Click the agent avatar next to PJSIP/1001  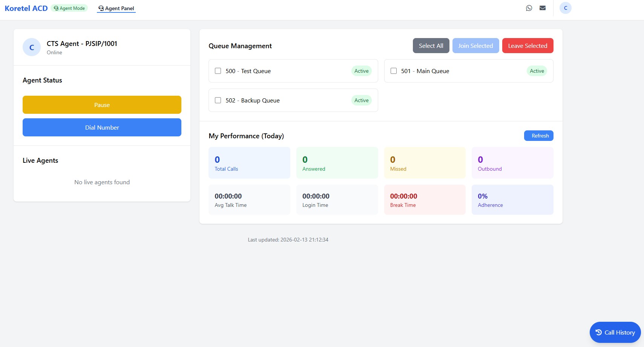(x=32, y=47)
